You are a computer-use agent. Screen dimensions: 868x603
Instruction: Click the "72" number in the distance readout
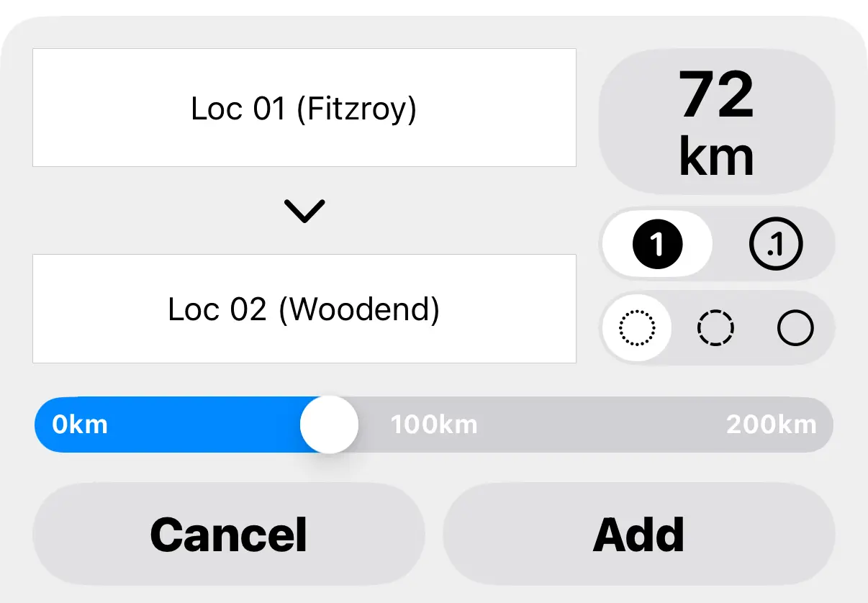point(716,96)
